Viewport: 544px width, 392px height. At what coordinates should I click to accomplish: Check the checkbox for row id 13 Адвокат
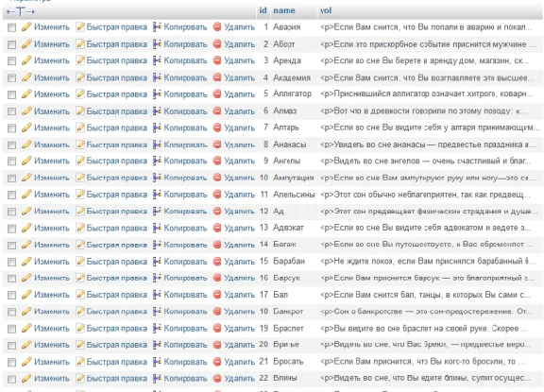[11, 229]
